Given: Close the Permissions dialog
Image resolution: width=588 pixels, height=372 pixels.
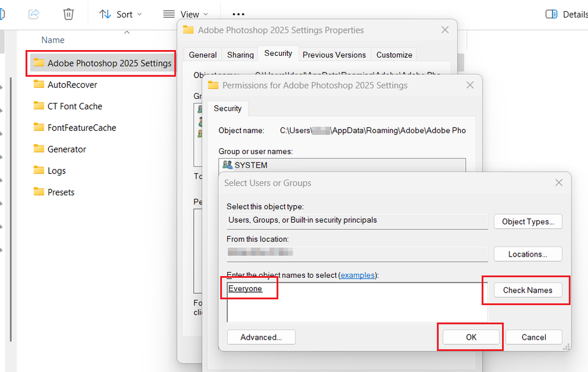Looking at the screenshot, I should [470, 85].
